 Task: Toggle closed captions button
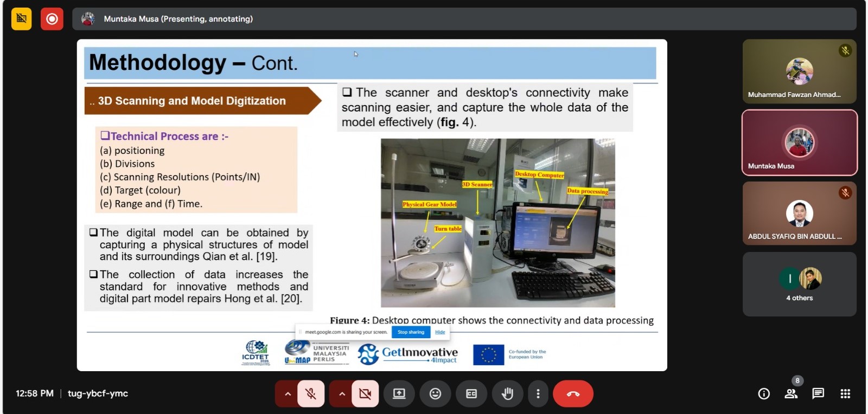(471, 394)
